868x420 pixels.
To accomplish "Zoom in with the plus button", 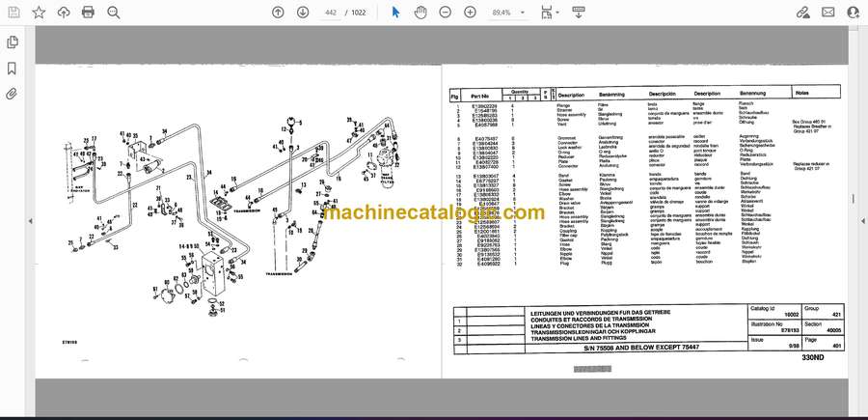I will click(x=470, y=13).
